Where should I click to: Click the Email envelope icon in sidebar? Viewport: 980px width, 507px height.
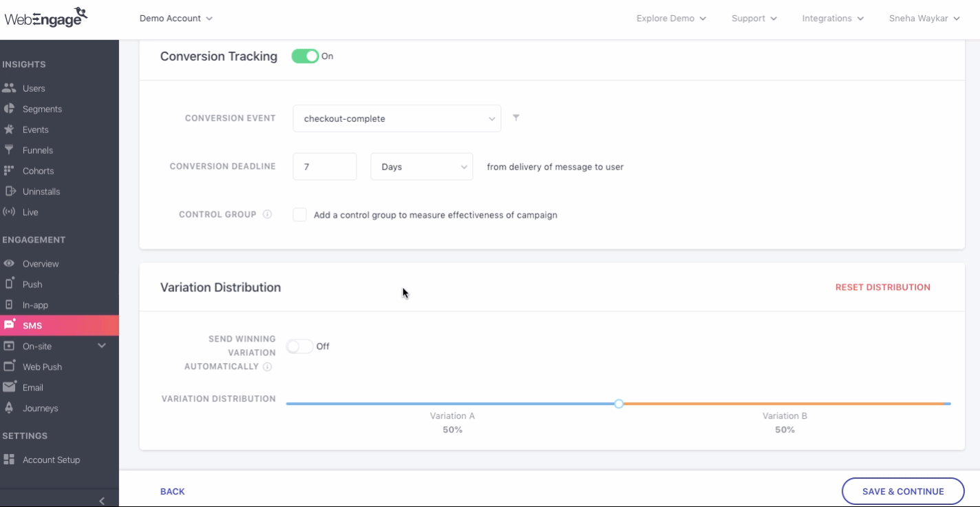click(9, 387)
